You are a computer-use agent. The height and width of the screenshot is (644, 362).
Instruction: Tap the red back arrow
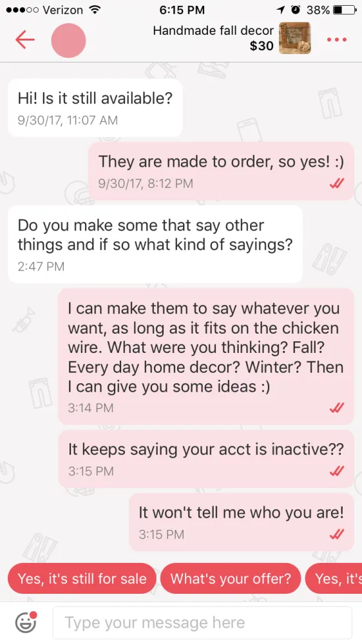24,40
